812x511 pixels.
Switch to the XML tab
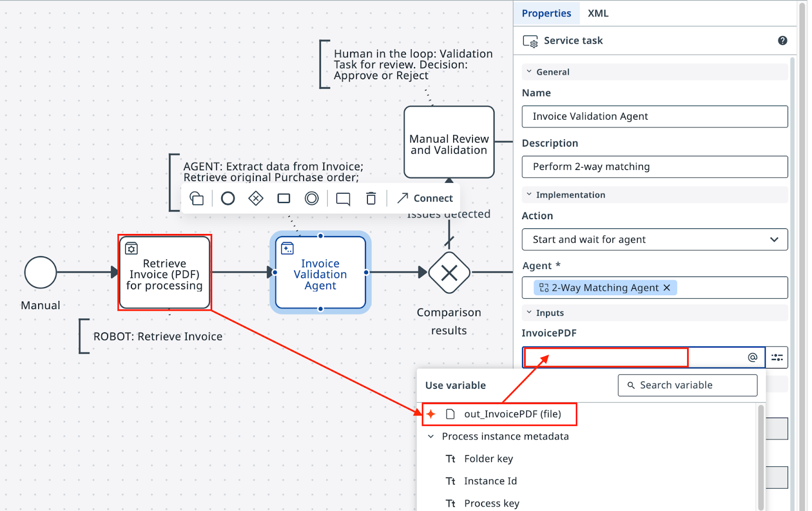[598, 13]
